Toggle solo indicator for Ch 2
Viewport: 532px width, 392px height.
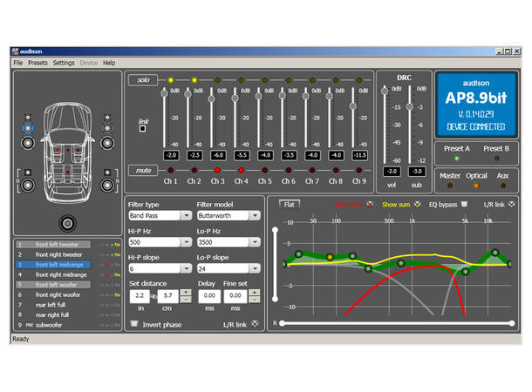point(194,80)
